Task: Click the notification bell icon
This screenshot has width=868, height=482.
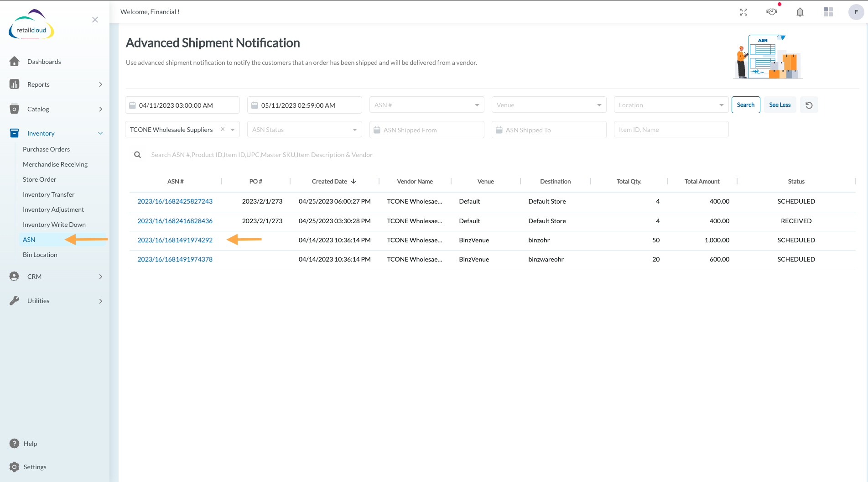Action: [x=800, y=12]
